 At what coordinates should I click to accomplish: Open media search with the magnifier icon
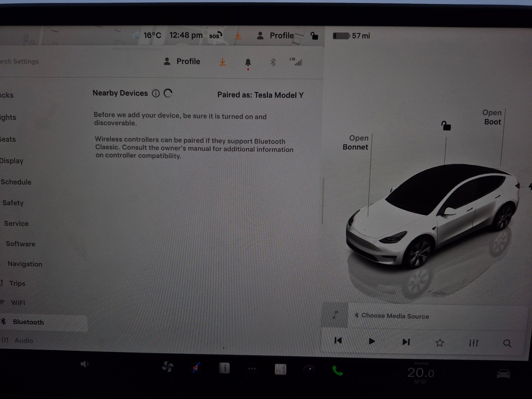click(x=507, y=343)
